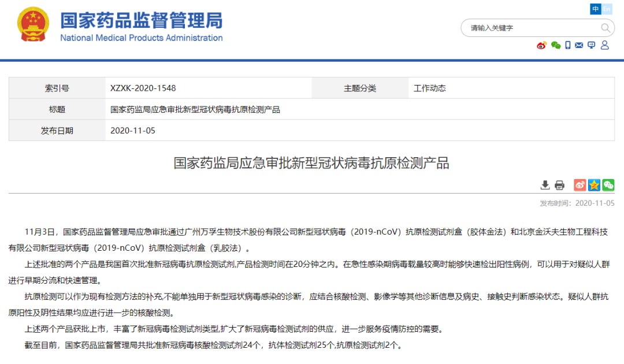This screenshot has height=364, width=624.
Task: Click the computer monitor icon in header
Action: 591,46
